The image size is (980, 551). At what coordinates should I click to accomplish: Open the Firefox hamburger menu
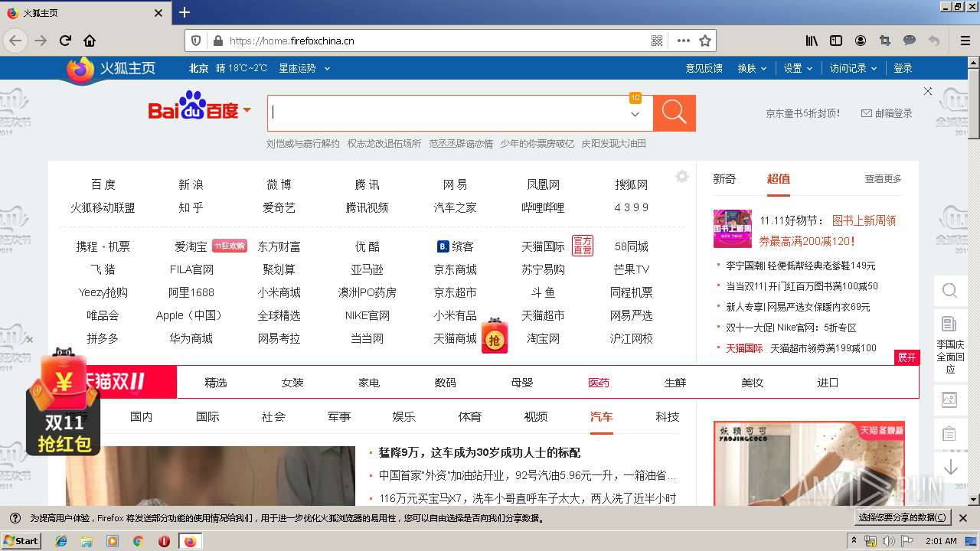965,41
